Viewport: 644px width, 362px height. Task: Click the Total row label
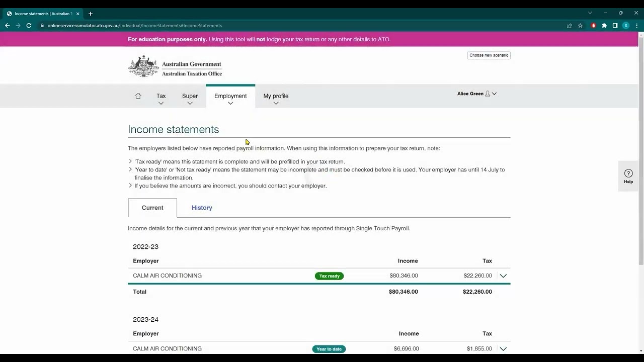[139, 292]
